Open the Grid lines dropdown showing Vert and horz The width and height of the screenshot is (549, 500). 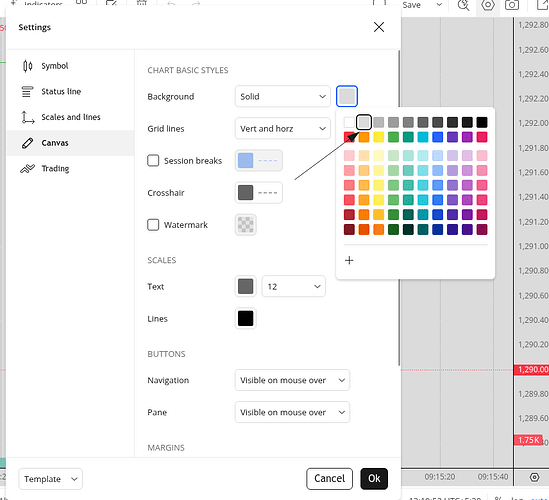(283, 129)
